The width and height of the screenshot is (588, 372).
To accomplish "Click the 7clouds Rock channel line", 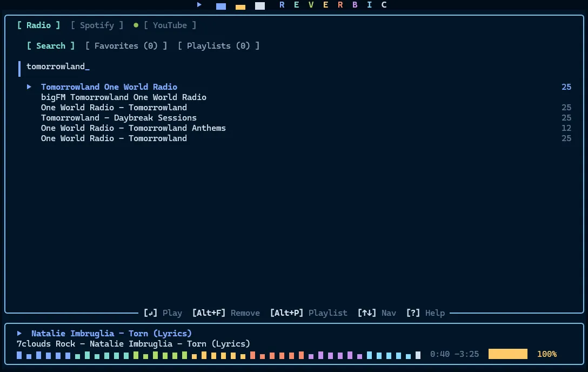I will click(x=133, y=343).
